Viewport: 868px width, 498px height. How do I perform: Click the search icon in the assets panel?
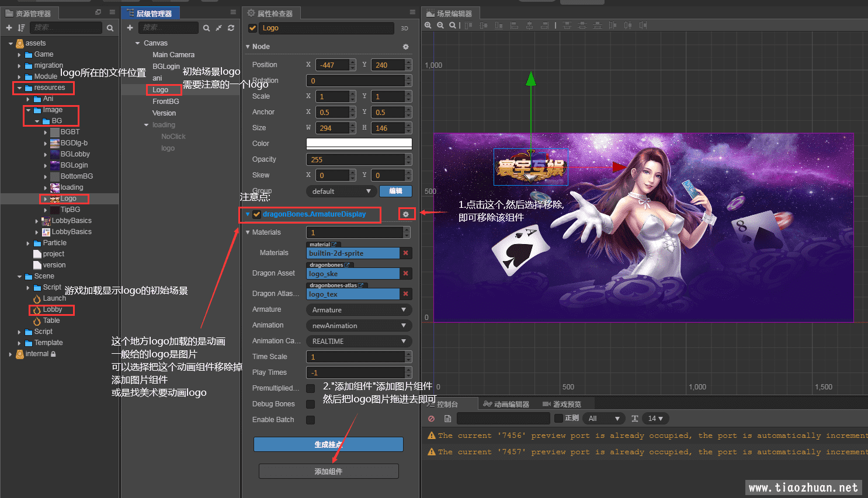click(110, 27)
